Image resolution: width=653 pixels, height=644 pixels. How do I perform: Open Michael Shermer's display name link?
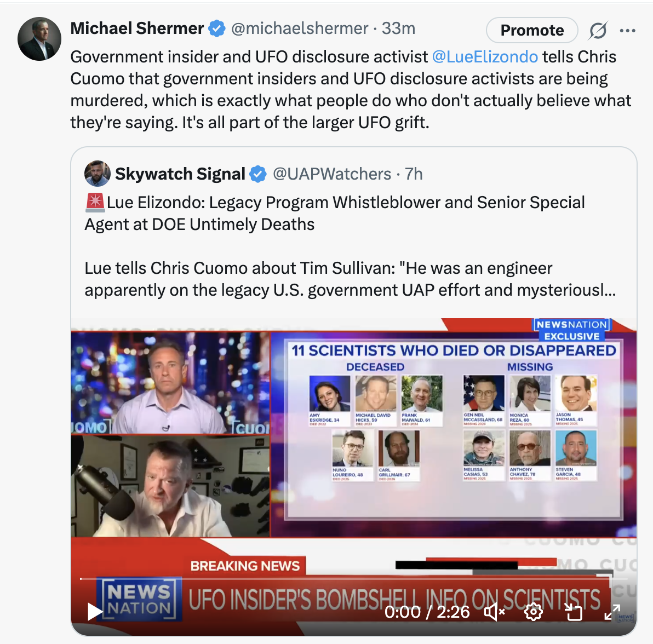pyautogui.click(x=137, y=28)
